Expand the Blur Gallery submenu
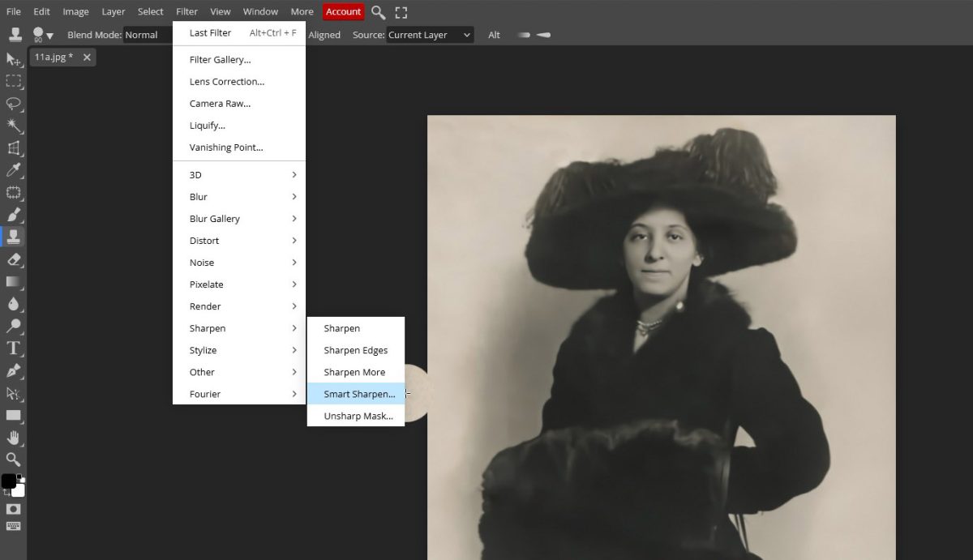 (239, 219)
